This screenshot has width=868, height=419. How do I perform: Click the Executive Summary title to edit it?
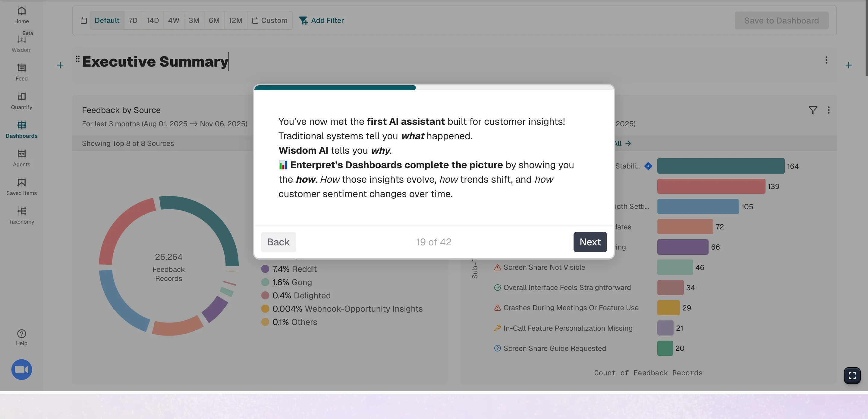155,61
